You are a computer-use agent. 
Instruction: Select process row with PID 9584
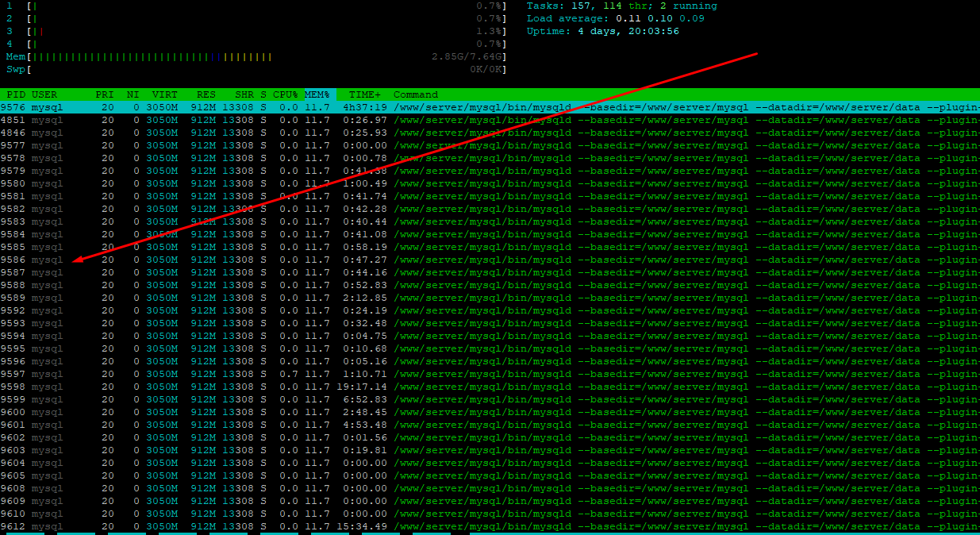490,234
